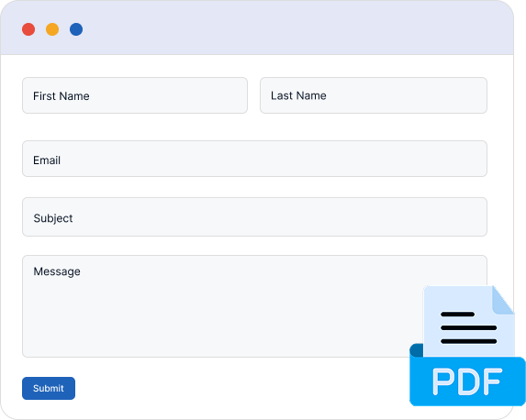Click the red window dot

click(28, 29)
